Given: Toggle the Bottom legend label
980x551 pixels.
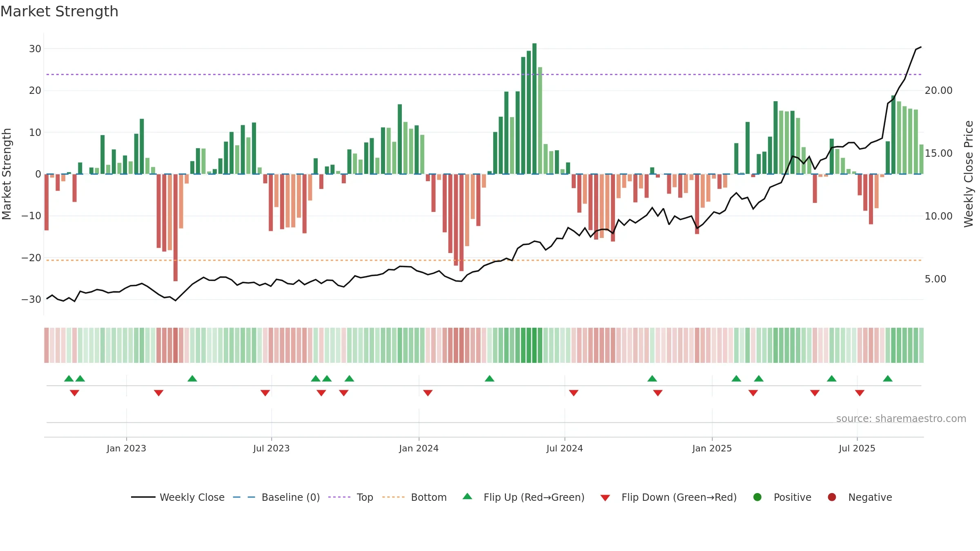Looking at the screenshot, I should 429,497.
